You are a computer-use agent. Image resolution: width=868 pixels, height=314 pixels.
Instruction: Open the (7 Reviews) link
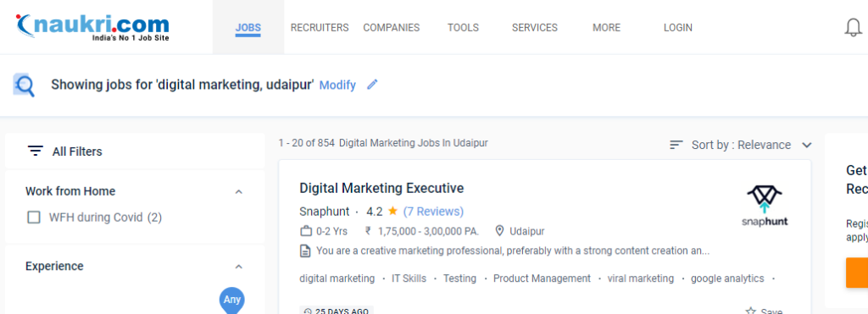433,212
